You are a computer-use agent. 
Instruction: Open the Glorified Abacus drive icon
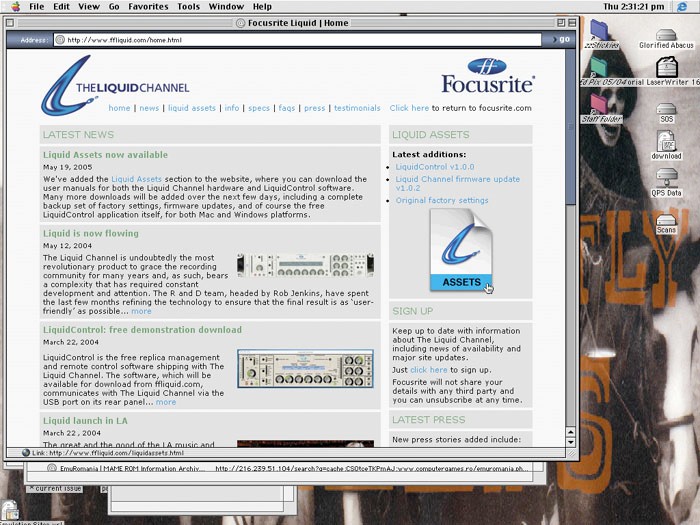666,38
